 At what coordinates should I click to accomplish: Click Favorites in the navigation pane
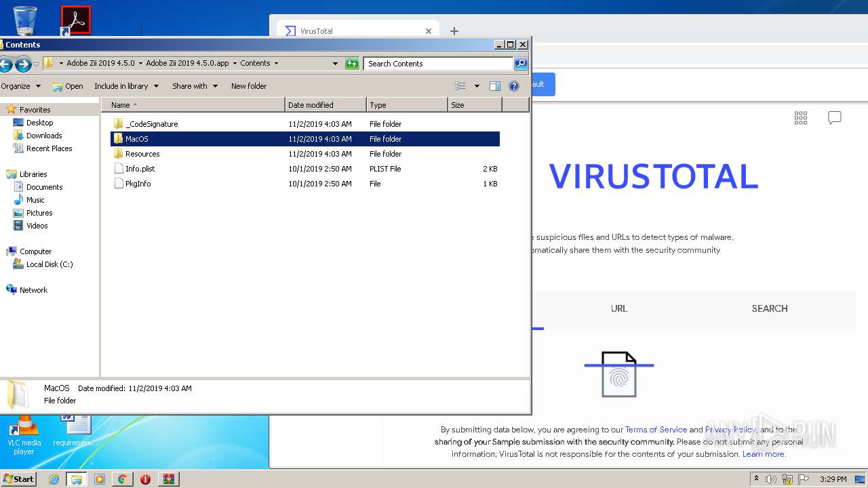click(35, 110)
